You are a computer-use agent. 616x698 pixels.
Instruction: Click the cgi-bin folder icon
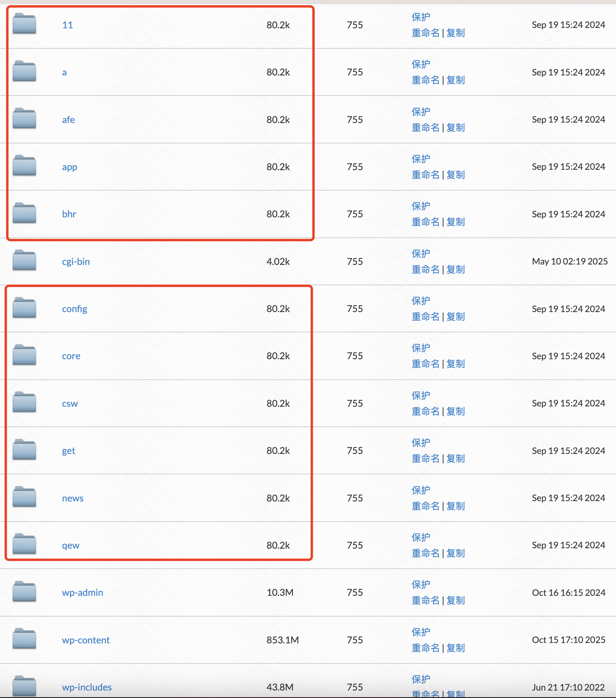tap(24, 261)
